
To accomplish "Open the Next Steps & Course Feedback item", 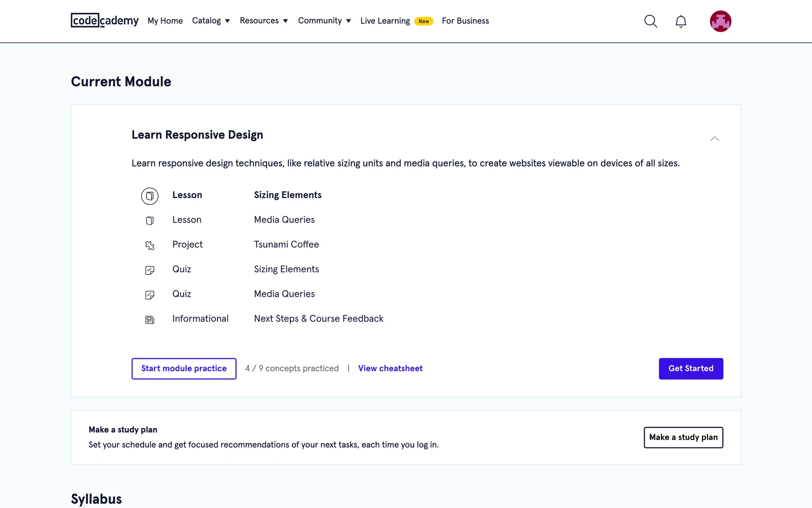I will (318, 318).
